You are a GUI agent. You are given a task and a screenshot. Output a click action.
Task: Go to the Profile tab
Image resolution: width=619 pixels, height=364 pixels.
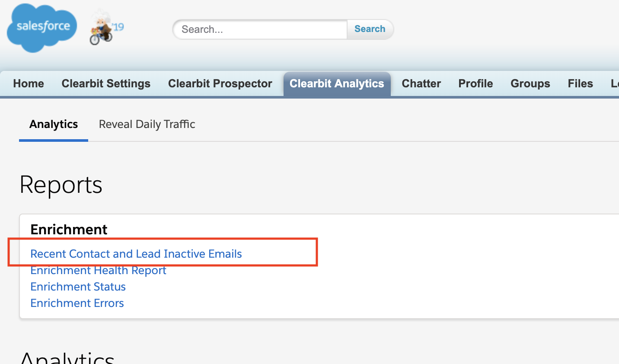(x=475, y=83)
